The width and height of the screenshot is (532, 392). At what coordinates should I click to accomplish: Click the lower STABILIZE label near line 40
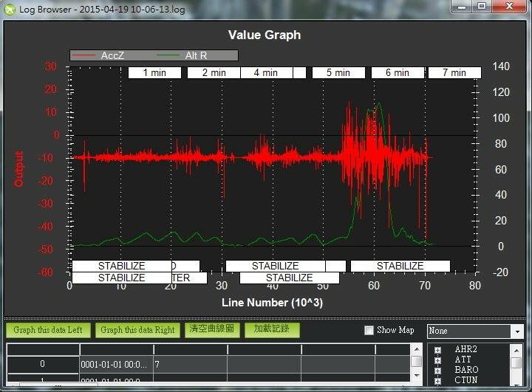pyautogui.click(x=290, y=278)
